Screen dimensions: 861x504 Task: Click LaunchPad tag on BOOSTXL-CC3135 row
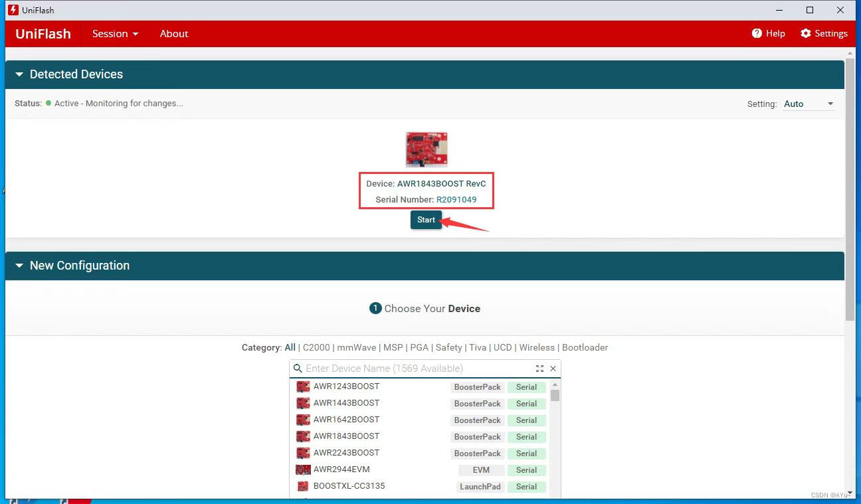(480, 487)
